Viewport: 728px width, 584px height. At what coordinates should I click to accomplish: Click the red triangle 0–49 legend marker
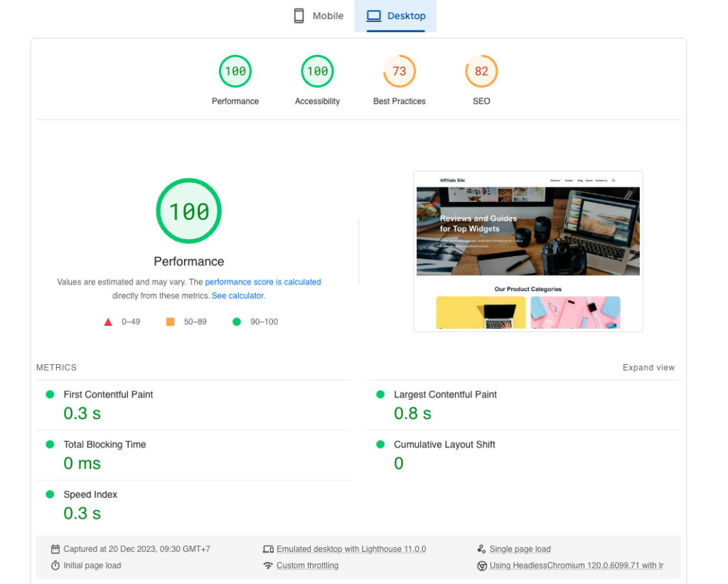pos(108,322)
